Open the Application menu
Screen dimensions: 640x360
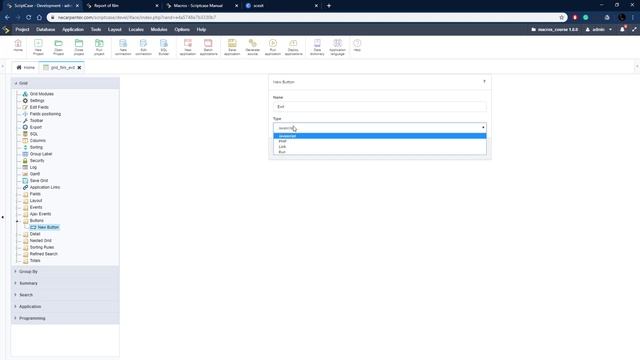(x=73, y=29)
